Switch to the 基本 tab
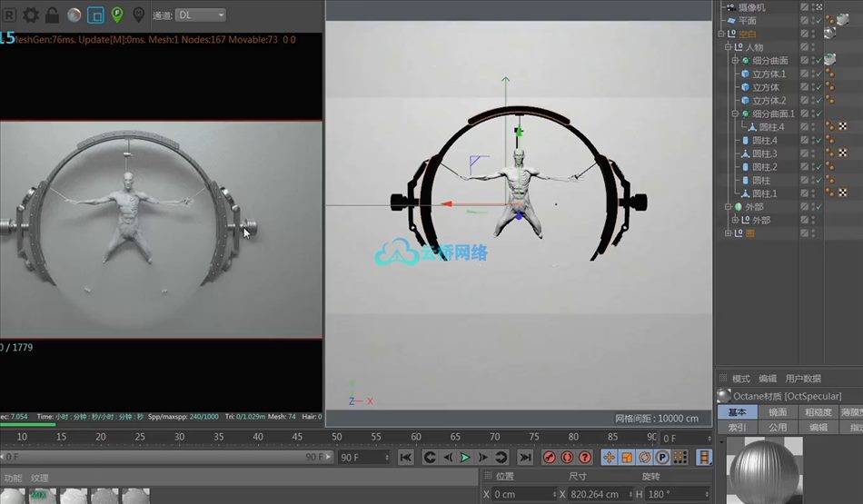The width and height of the screenshot is (863, 504). coord(738,411)
